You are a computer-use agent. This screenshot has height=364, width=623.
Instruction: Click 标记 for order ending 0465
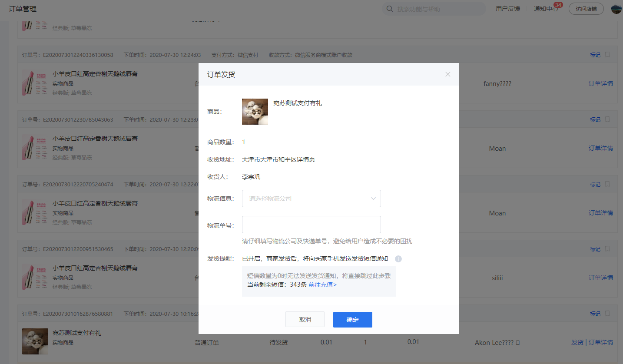click(x=595, y=249)
